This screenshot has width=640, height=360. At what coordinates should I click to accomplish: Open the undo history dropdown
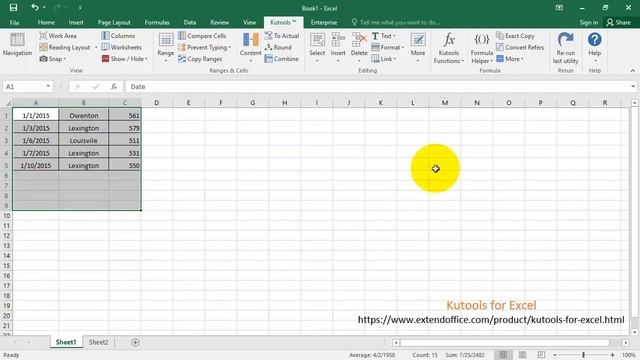(x=44, y=8)
